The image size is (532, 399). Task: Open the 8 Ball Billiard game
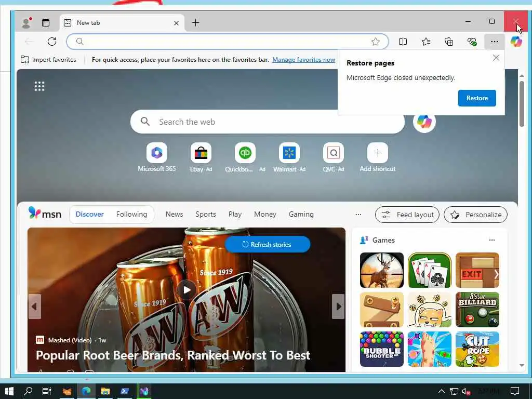(477, 310)
